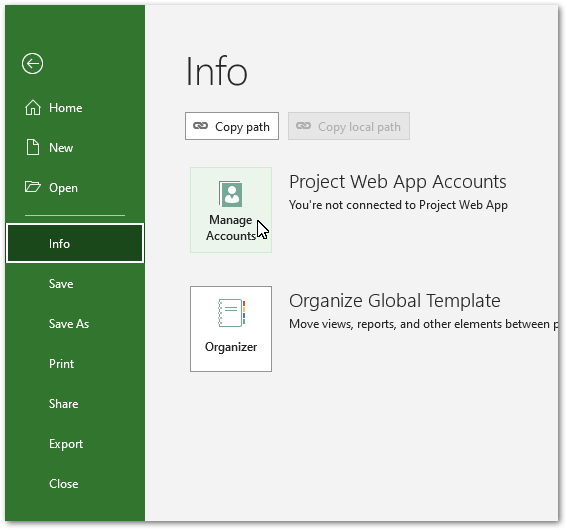The width and height of the screenshot is (567, 530).
Task: Click 'You're not connected to Project Web App'
Action: pyautogui.click(x=398, y=205)
